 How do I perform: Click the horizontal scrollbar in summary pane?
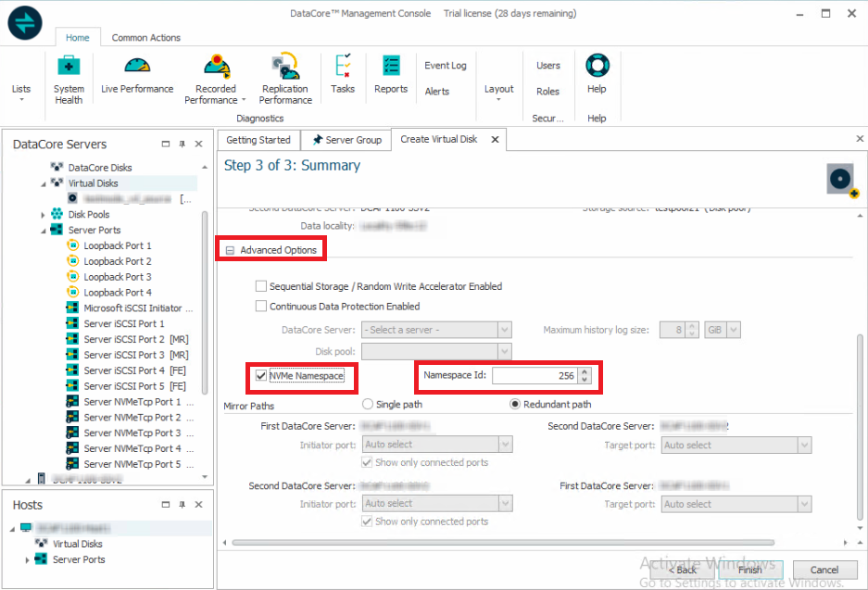(x=537, y=543)
